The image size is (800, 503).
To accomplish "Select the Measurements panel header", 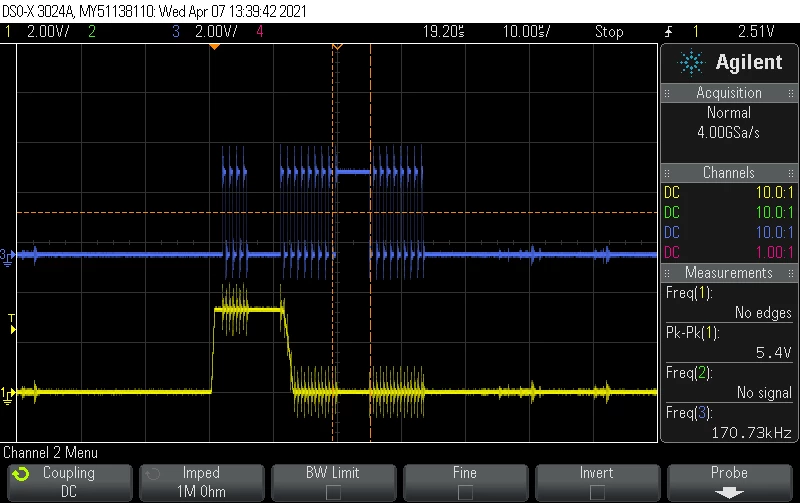I will click(x=729, y=272).
